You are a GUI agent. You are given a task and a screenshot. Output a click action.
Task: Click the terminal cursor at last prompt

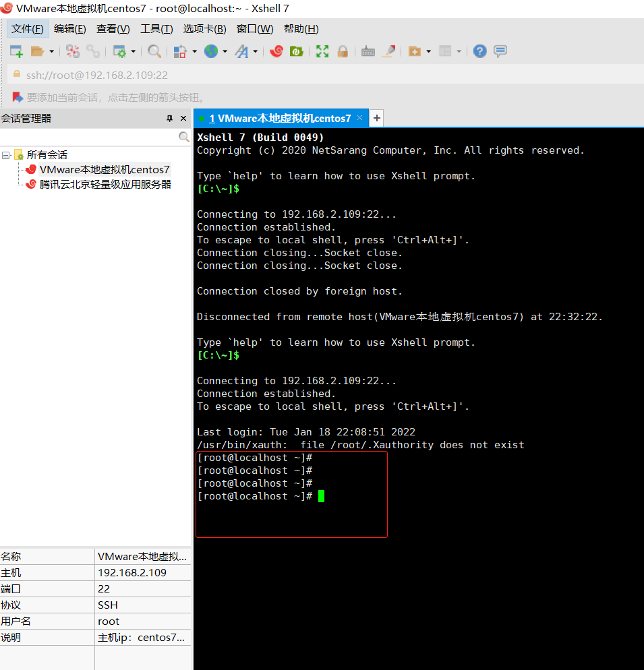[x=321, y=496]
